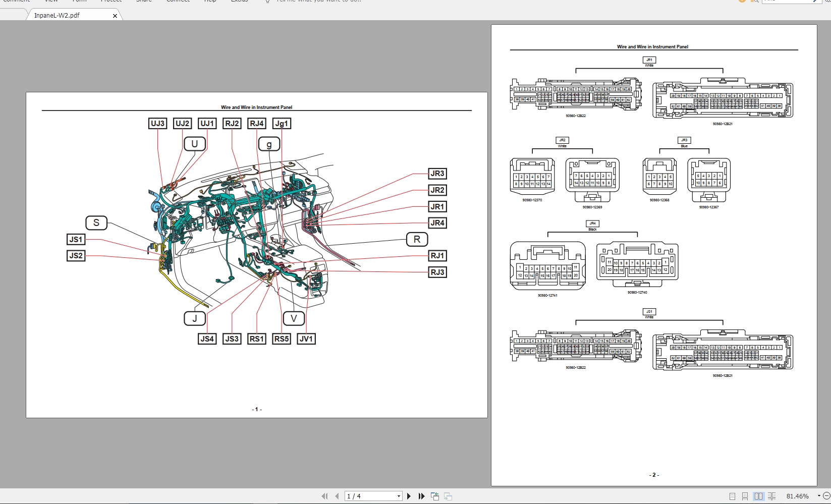831x504 pixels.
Task: Go to the previous page
Action: pos(337,496)
